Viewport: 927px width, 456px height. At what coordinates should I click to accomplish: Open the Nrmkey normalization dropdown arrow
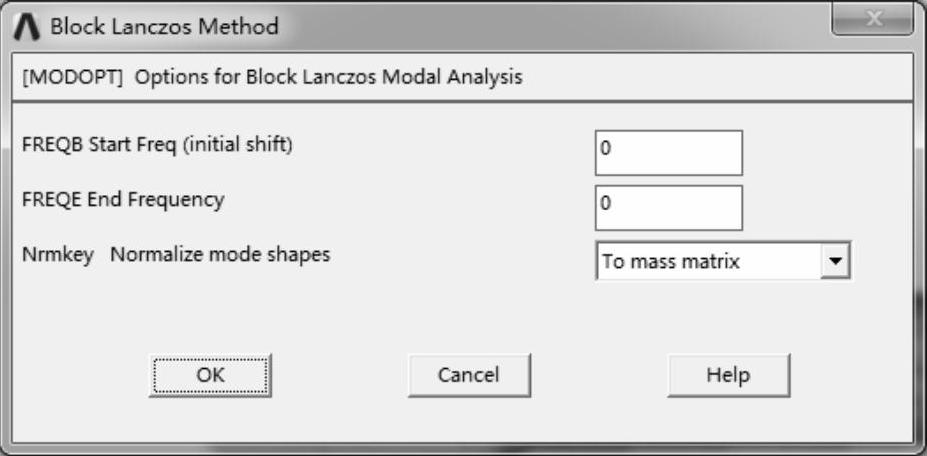pyautogui.click(x=838, y=262)
